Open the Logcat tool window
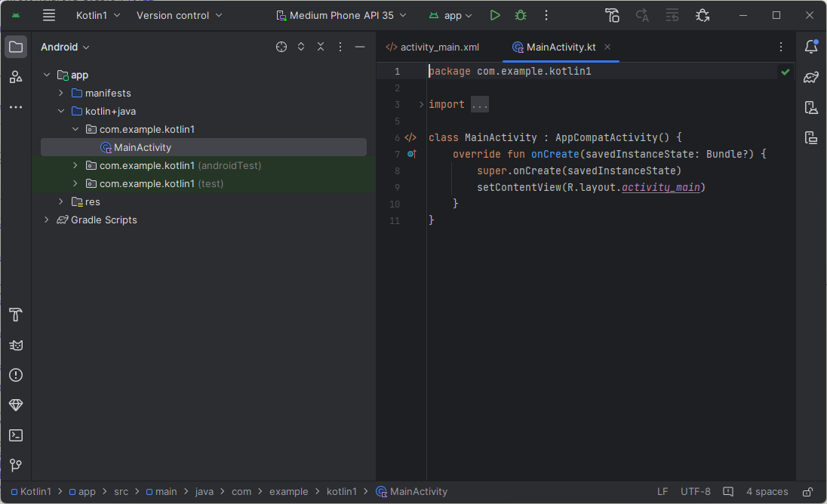Screen dimensions: 827x504 pos(16,345)
